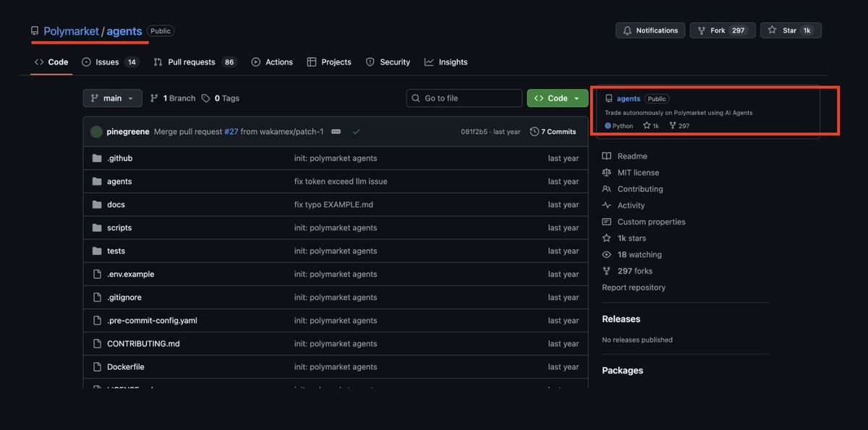Open the Actions tab
This screenshot has width=868, height=430.
[x=272, y=62]
